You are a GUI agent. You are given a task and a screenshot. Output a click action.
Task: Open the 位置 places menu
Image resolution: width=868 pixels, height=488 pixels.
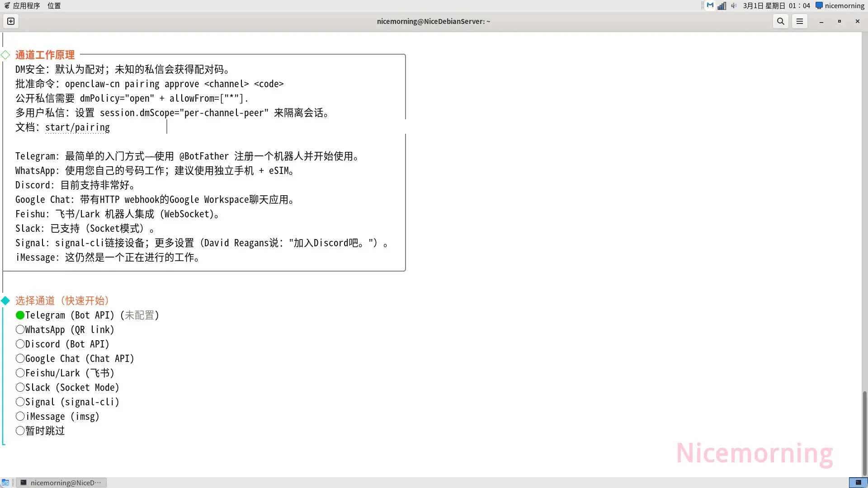[x=54, y=6]
